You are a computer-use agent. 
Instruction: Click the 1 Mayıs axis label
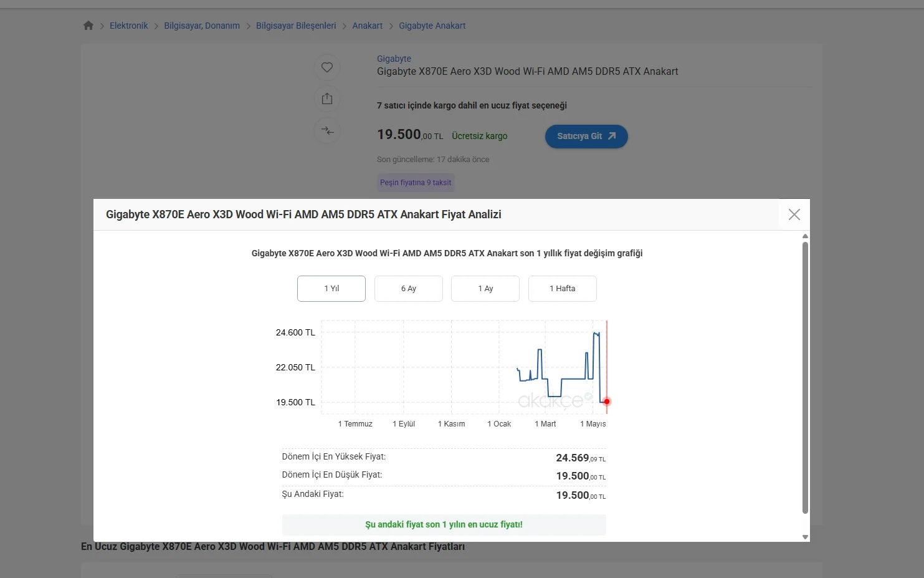pyautogui.click(x=593, y=424)
